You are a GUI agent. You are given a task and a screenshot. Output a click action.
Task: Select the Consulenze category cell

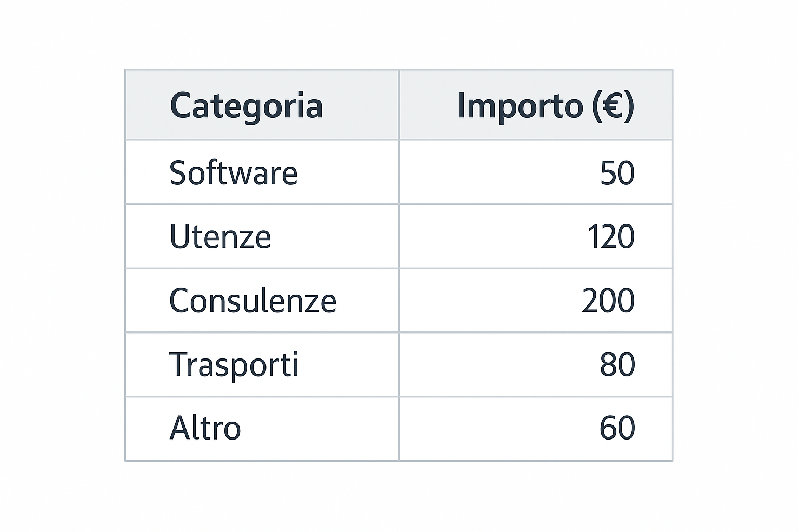click(252, 301)
